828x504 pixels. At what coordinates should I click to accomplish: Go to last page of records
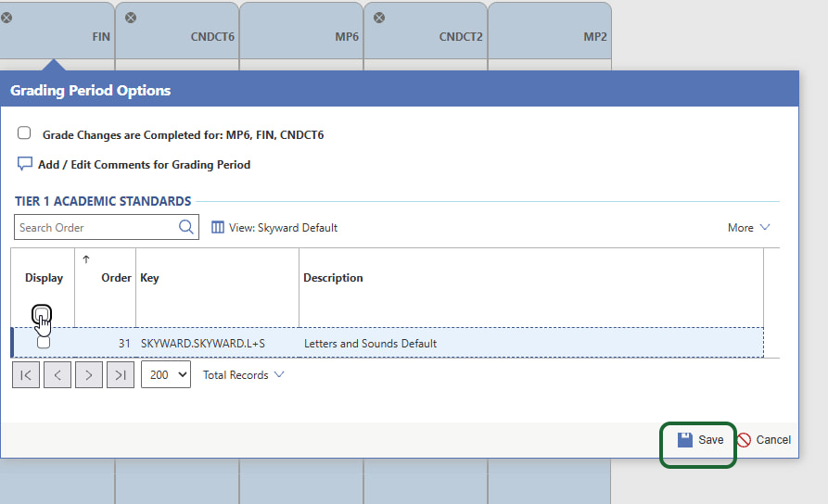pos(121,374)
